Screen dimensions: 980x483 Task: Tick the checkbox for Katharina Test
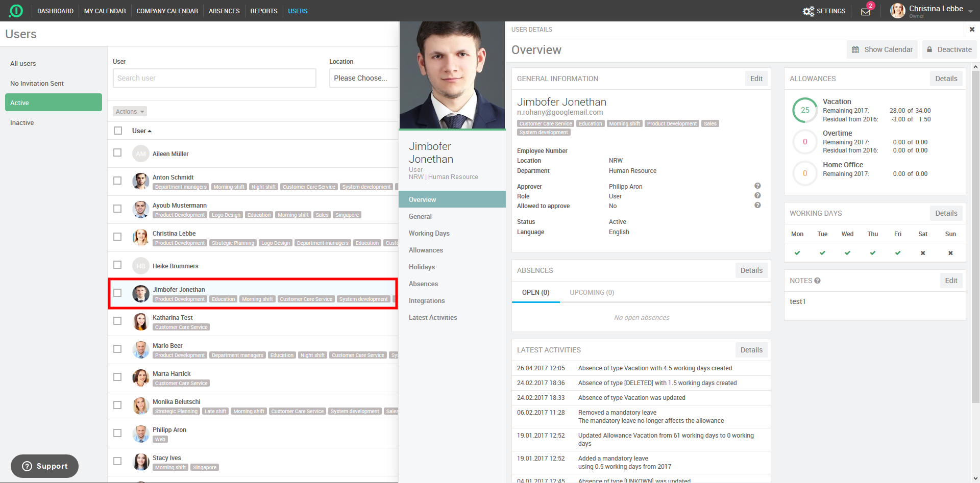pos(117,321)
